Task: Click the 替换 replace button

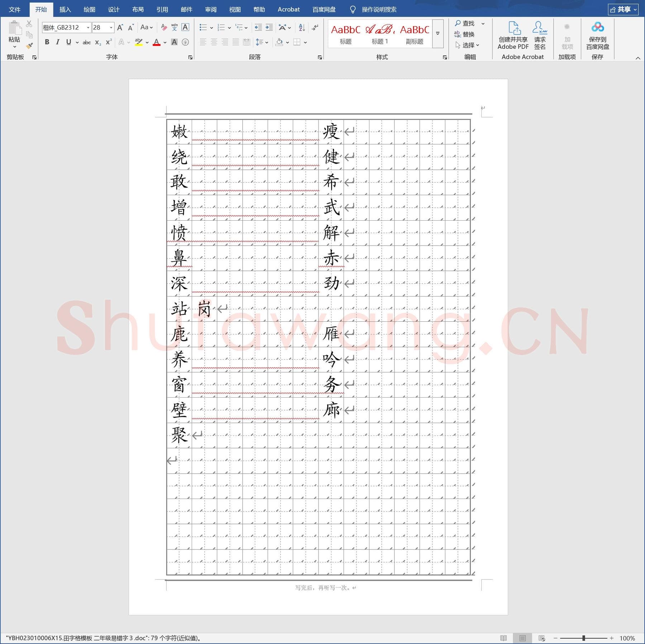Action: click(464, 34)
